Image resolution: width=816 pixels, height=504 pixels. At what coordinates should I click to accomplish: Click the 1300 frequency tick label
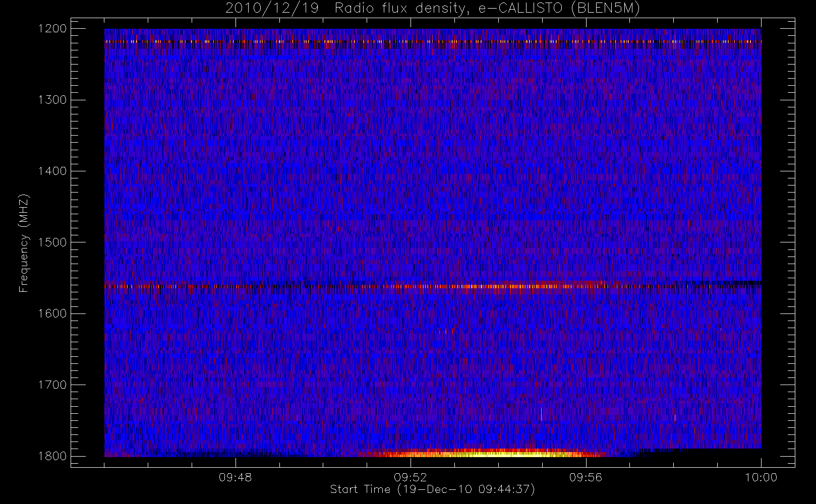[x=52, y=100]
